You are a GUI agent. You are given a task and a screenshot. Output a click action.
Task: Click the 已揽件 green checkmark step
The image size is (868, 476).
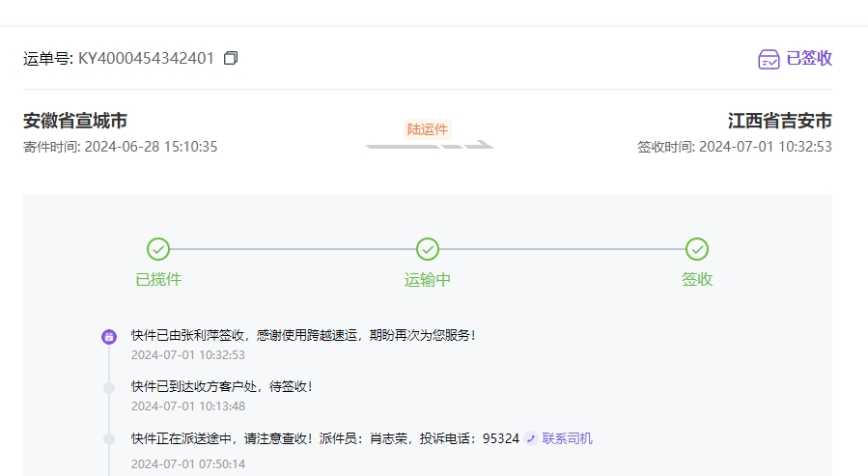coord(158,249)
